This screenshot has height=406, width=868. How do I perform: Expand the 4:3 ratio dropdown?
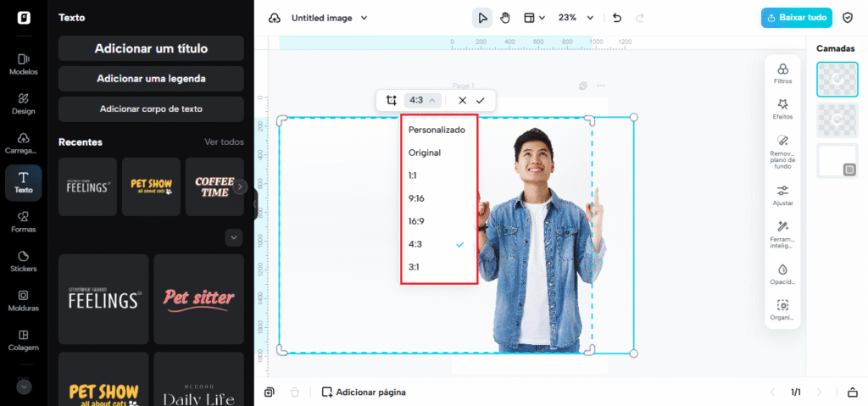[x=422, y=100]
